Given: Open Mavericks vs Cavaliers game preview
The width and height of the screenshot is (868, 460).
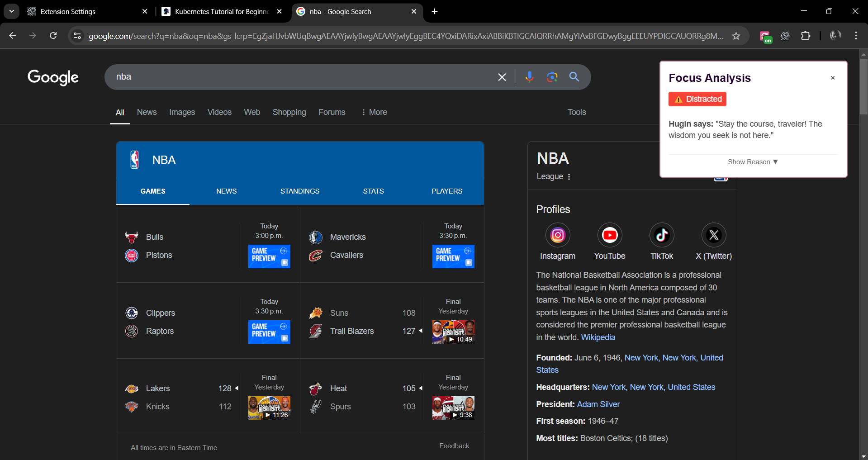Looking at the screenshot, I should click(x=453, y=256).
